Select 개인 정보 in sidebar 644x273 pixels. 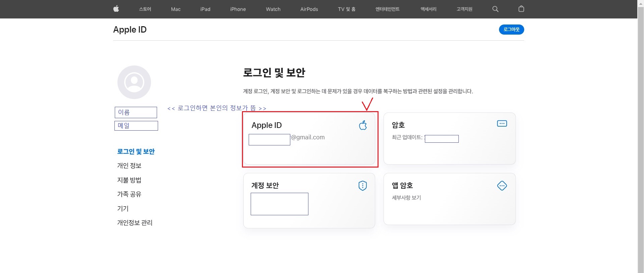coord(129,166)
